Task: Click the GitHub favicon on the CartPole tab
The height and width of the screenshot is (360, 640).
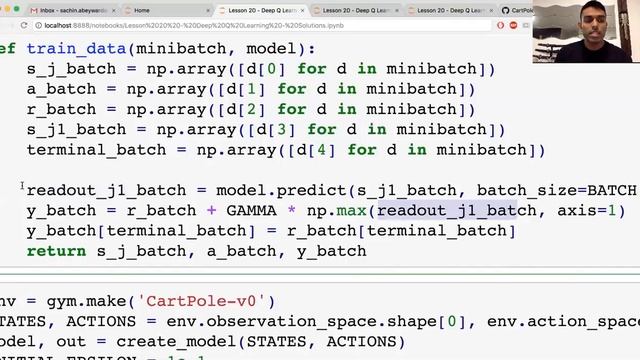Action: pyautogui.click(x=506, y=11)
